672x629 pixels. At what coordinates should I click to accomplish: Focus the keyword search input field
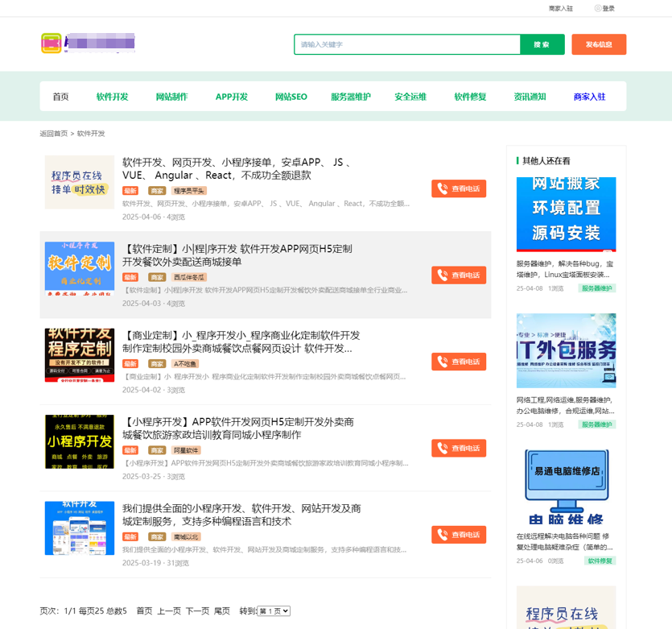point(407,44)
